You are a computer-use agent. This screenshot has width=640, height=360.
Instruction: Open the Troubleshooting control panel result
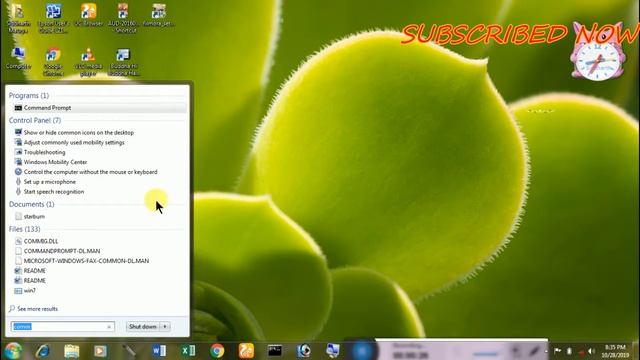[44, 152]
